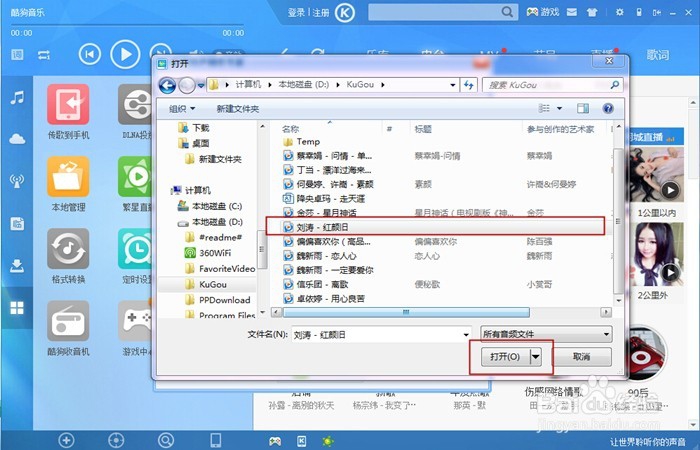Click the 本地磁盘 (D:) breadcrumb

coord(304,84)
